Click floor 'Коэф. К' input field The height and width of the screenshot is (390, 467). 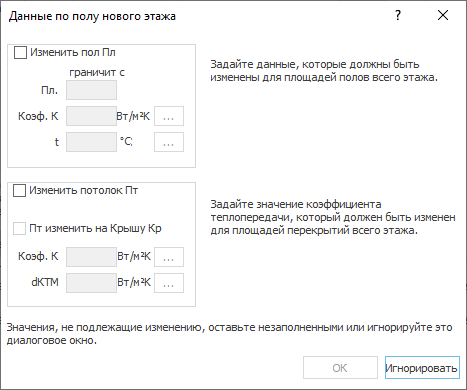91,116
